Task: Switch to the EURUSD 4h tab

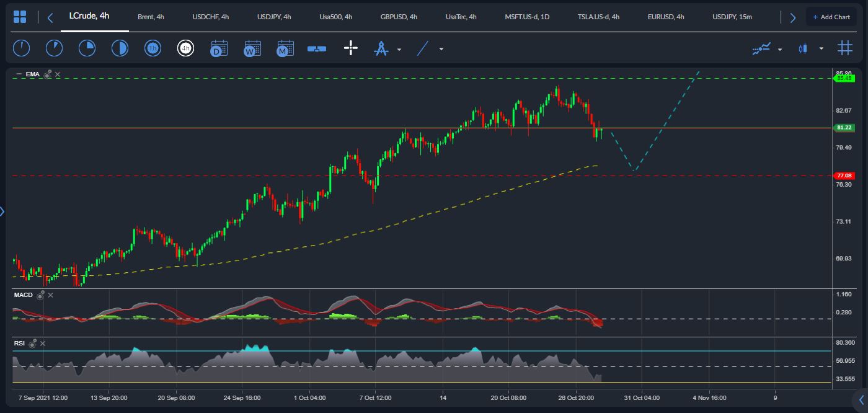Action: tap(665, 17)
